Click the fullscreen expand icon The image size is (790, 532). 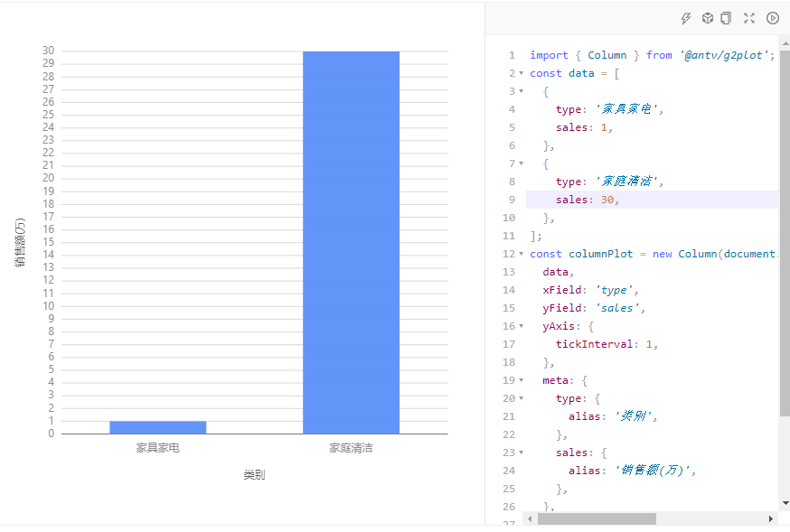[750, 17]
